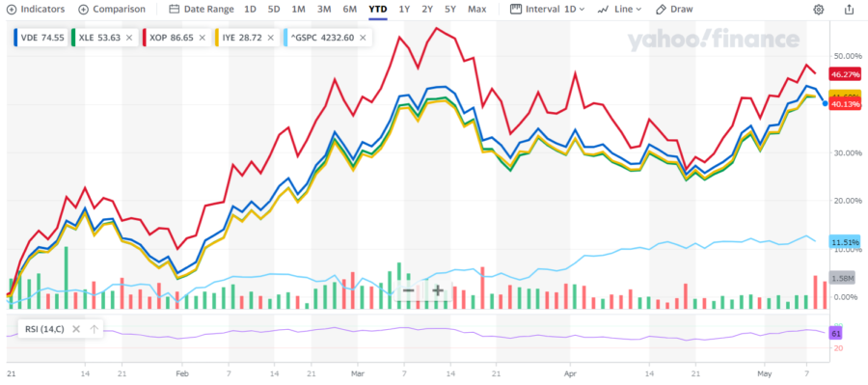
Task: Select the 5D range
Action: pos(274,10)
